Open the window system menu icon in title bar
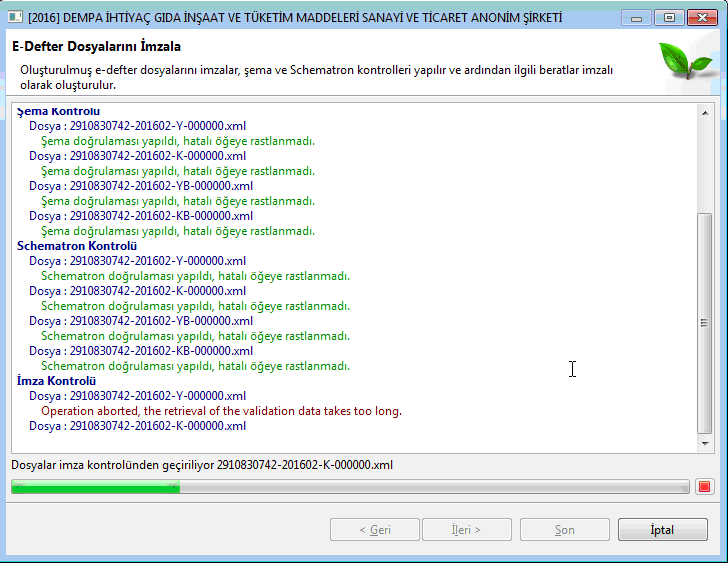The height and width of the screenshot is (564, 728). [x=15, y=17]
